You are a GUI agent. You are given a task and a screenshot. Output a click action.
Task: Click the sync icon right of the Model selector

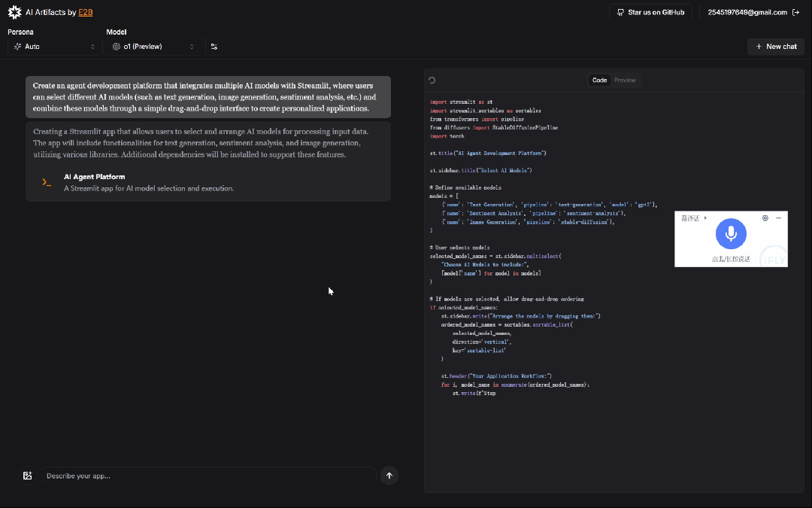coord(214,46)
